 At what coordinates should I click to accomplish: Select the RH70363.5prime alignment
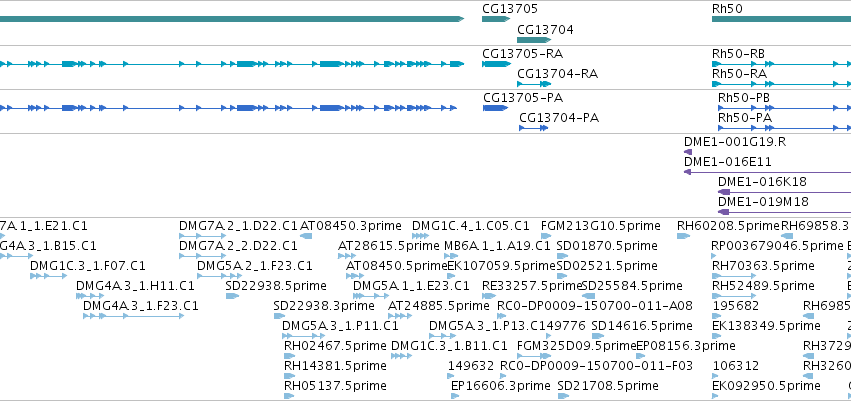[x=734, y=276]
